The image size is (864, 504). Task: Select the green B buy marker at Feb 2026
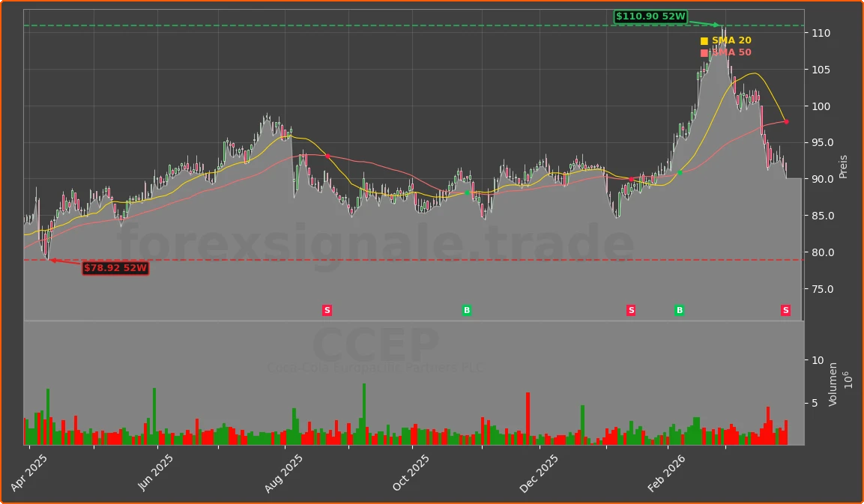point(680,311)
